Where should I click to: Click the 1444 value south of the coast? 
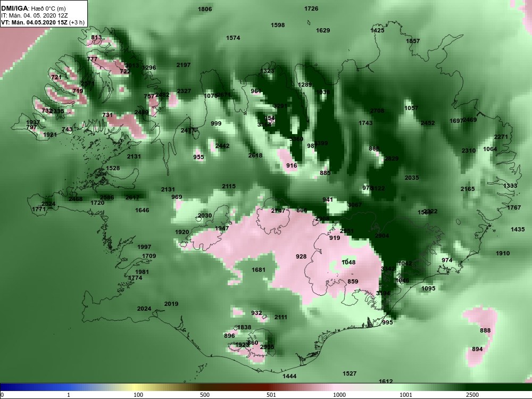289,376
